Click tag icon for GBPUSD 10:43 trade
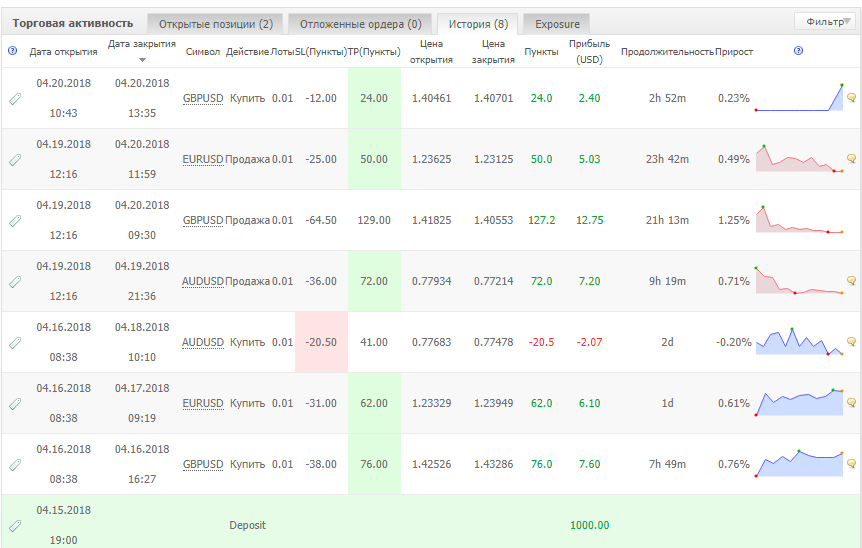Image resolution: width=862 pixels, height=548 pixels. point(15,99)
